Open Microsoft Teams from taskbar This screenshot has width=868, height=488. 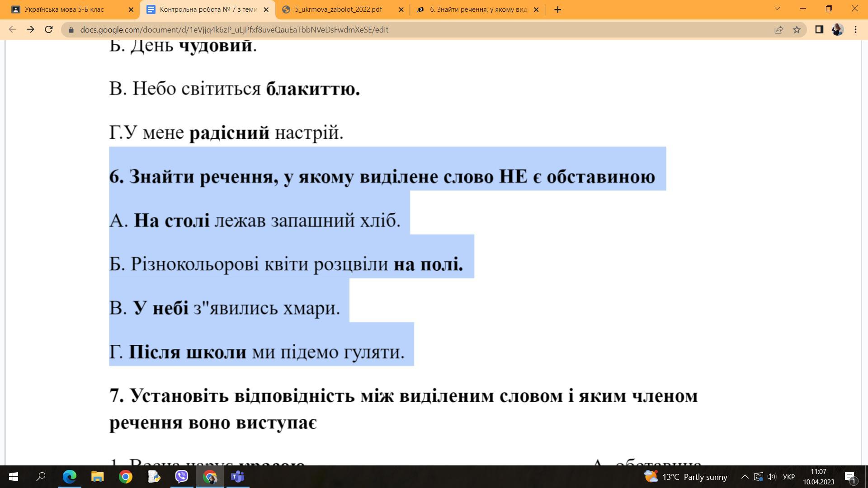click(238, 477)
